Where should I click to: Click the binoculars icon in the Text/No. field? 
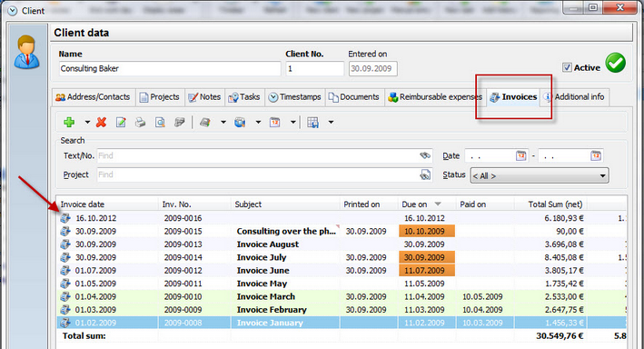tap(425, 155)
